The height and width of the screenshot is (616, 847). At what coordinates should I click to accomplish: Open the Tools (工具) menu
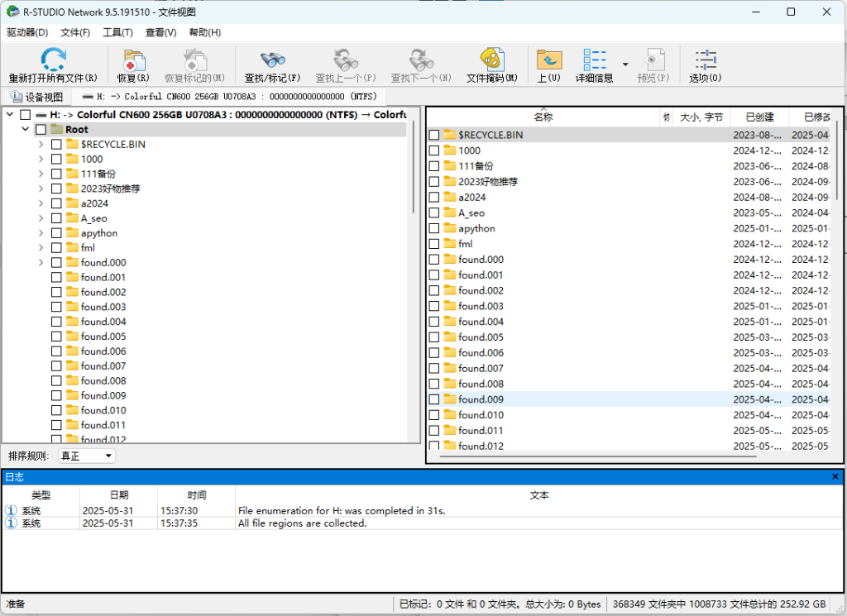(x=117, y=32)
